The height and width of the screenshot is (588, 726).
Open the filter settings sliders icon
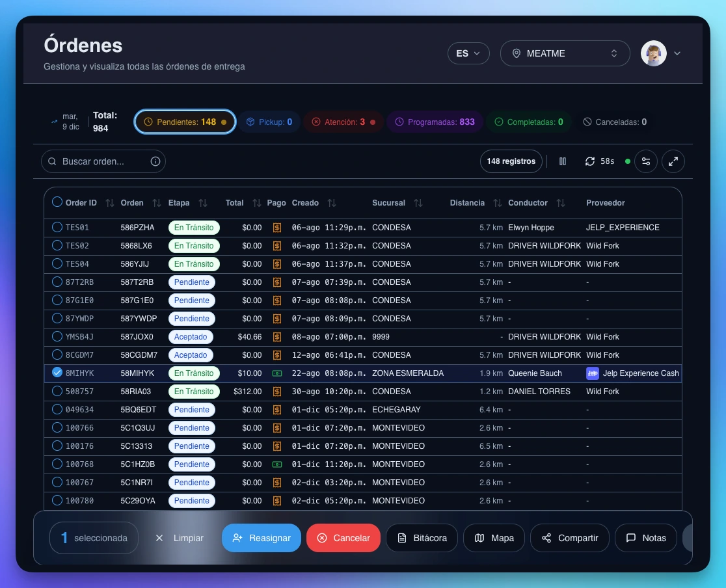[646, 161]
